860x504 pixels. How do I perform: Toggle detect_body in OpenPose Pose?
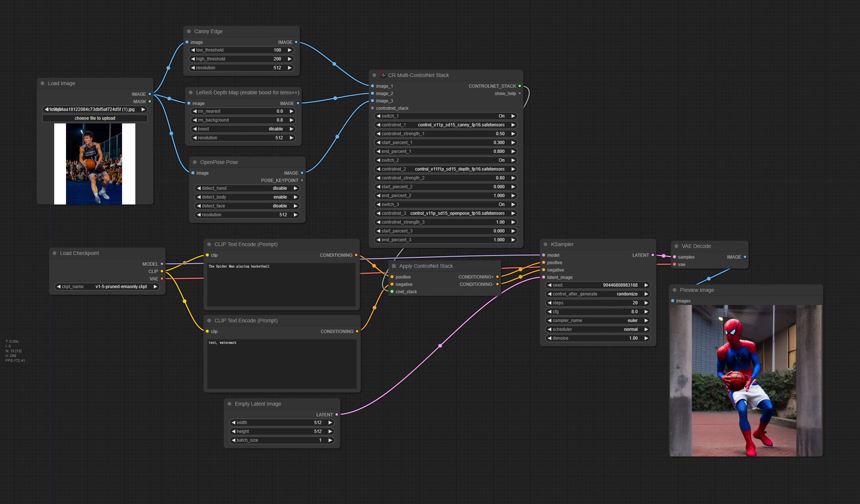(x=247, y=197)
